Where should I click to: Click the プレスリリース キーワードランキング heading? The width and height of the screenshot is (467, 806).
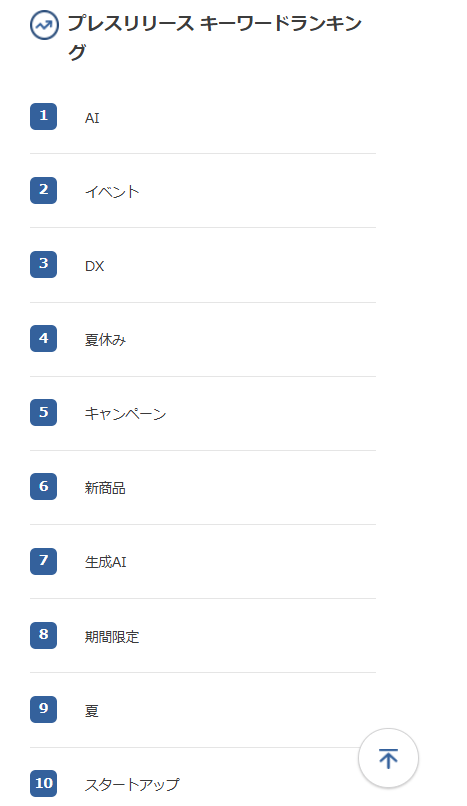pos(215,37)
